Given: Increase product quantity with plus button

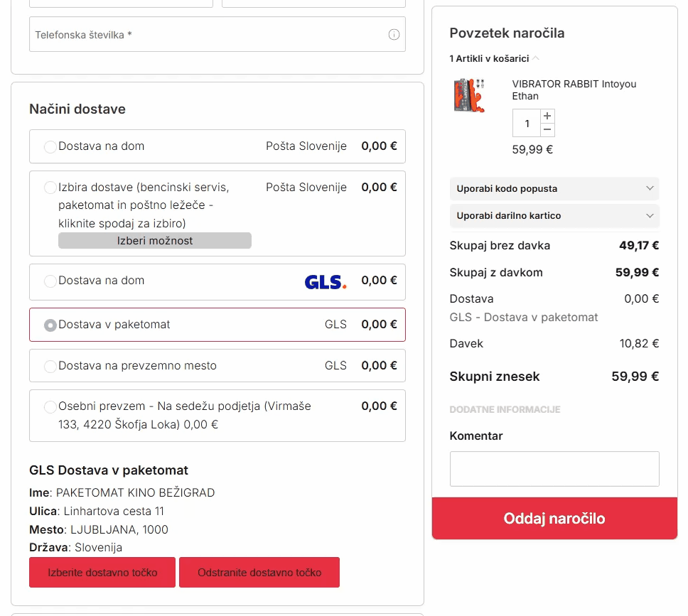Looking at the screenshot, I should 547,116.
